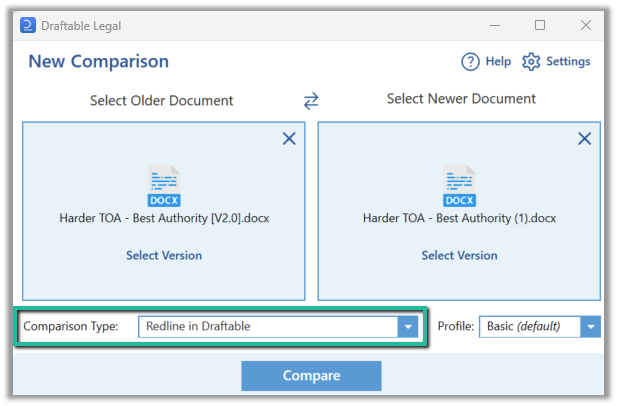Screen dimensions: 617x406
Task: Swap older and newer documents with arrows icon
Action: click(x=311, y=101)
